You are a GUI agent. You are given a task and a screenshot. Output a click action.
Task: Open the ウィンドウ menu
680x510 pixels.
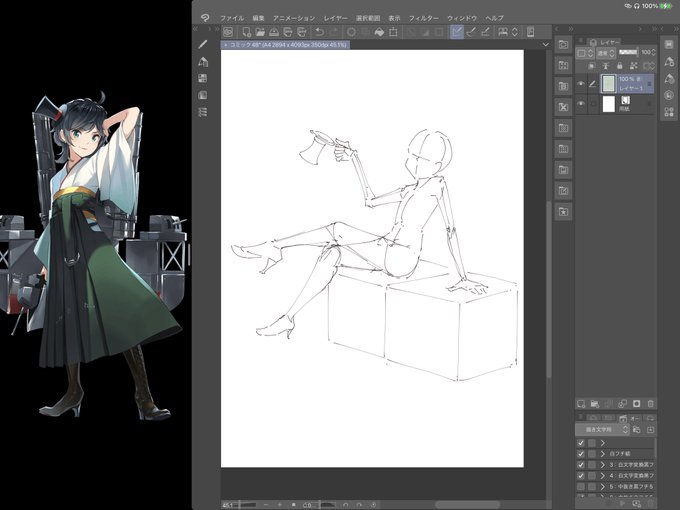click(x=462, y=18)
